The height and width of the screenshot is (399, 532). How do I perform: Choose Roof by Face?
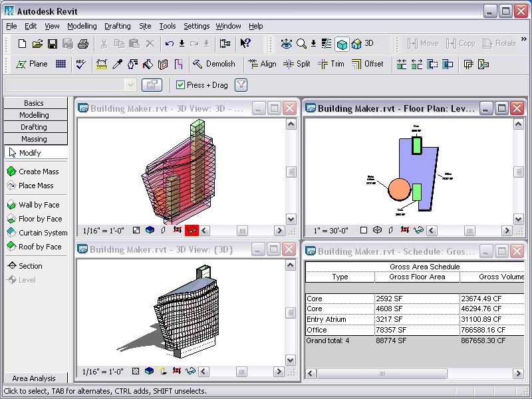click(35, 247)
